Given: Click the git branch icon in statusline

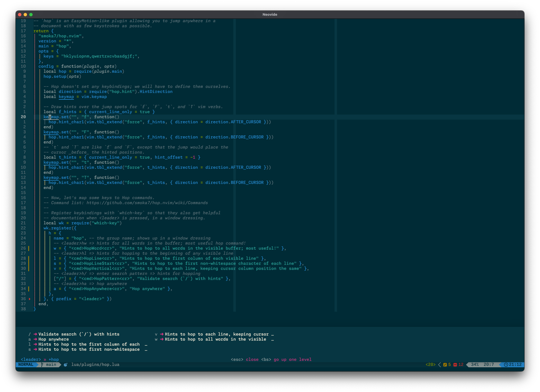Looking at the screenshot, I should (42, 364).
